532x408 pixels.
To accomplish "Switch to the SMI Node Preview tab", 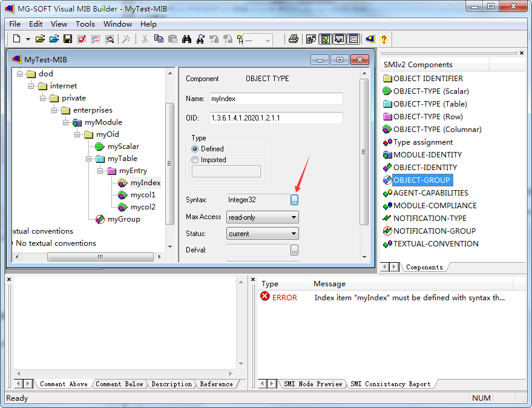I will [313, 384].
